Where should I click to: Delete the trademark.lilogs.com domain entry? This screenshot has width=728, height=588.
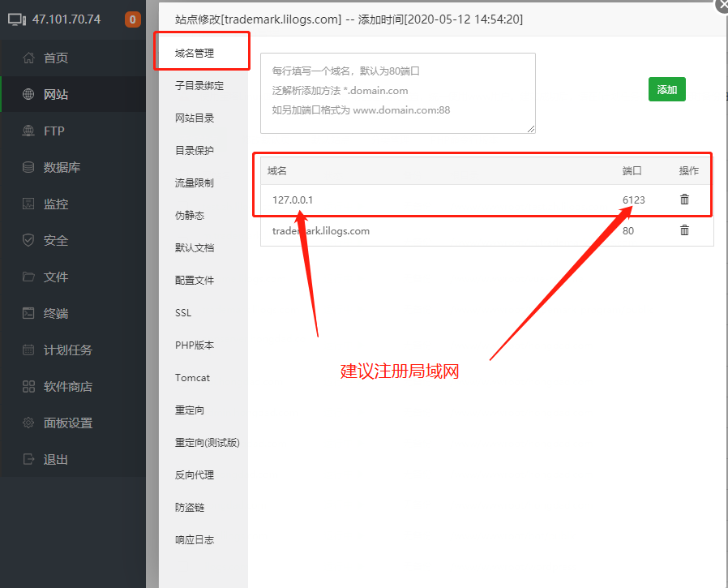(x=684, y=230)
